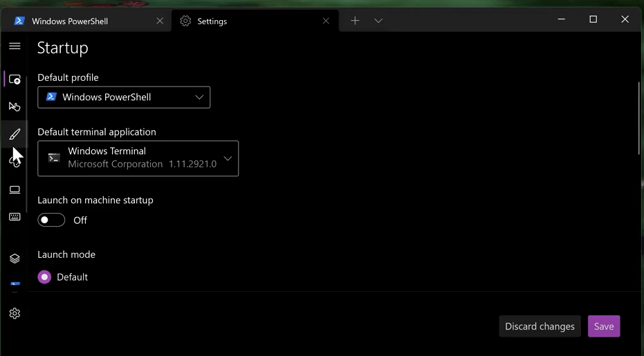Click the Startup page heading

[63, 48]
